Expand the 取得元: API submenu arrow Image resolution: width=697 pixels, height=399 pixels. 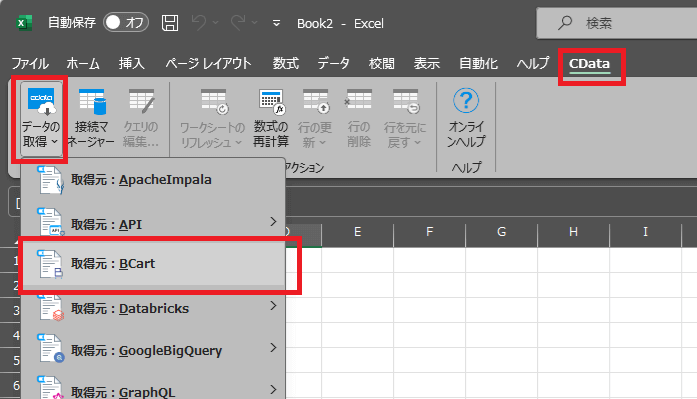coord(273,221)
